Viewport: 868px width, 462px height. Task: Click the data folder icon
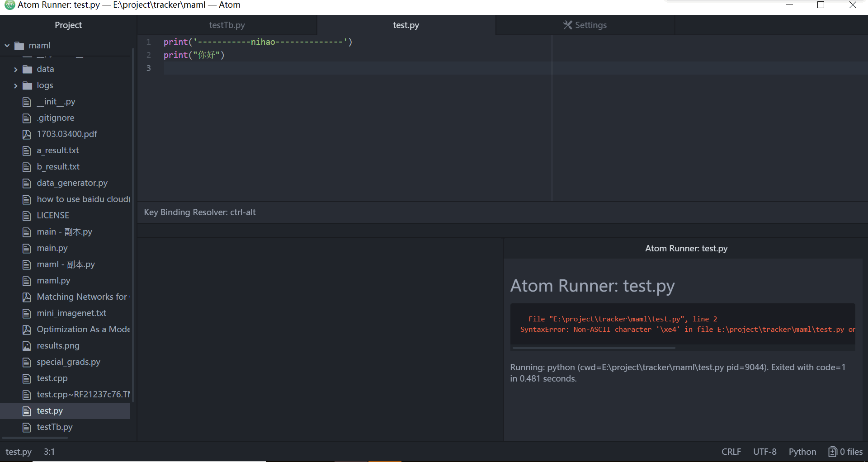point(27,69)
